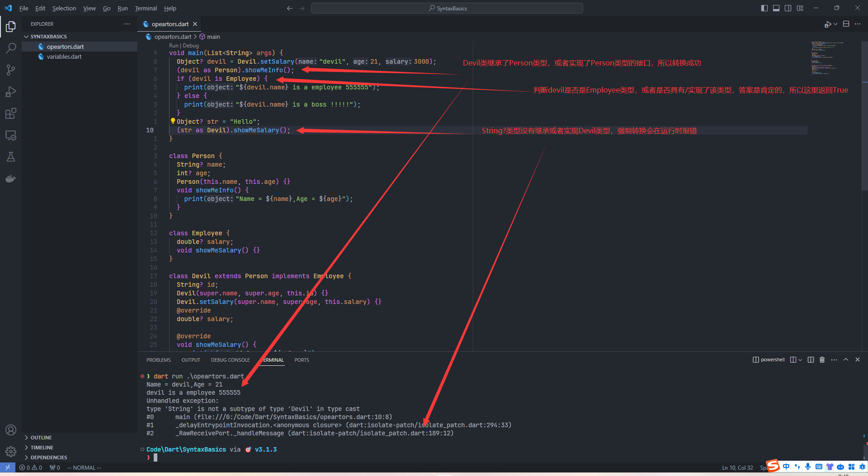
Task: Open the File menu
Action: coord(24,8)
